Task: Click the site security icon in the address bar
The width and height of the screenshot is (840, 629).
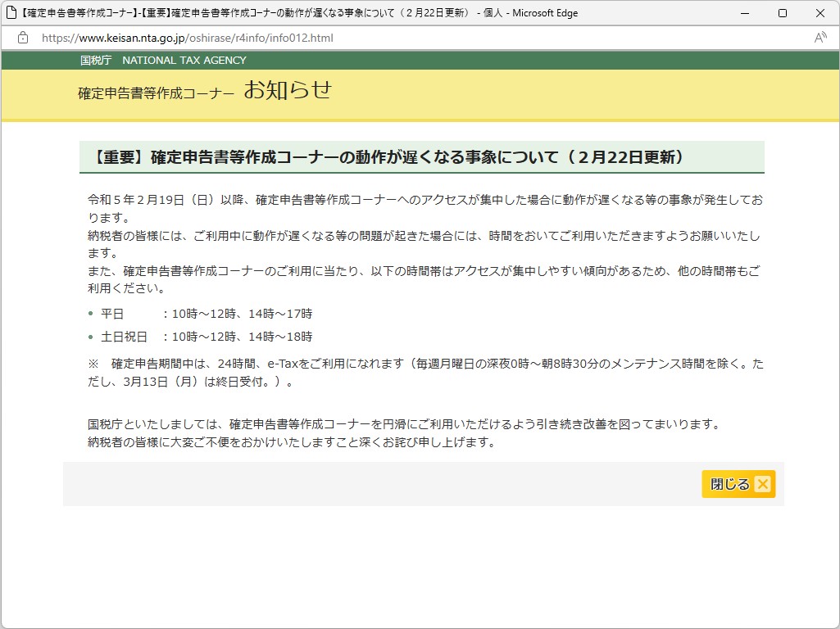Action: (x=22, y=38)
